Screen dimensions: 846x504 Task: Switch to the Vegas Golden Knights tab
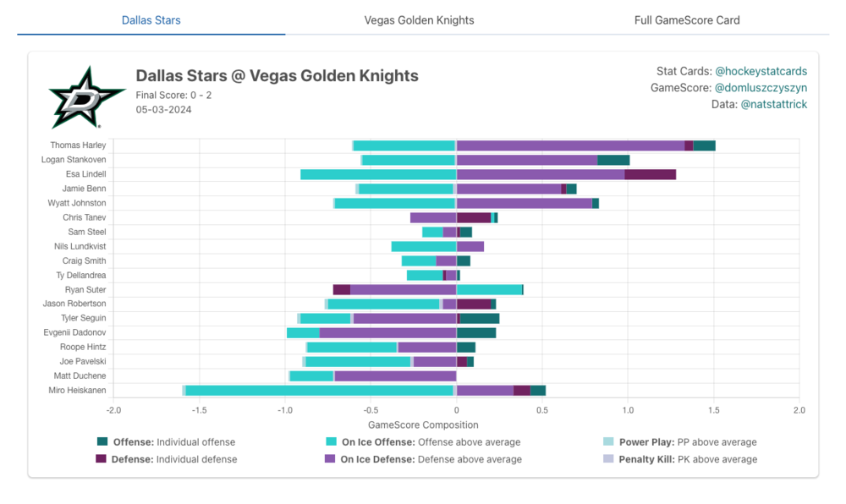click(419, 19)
